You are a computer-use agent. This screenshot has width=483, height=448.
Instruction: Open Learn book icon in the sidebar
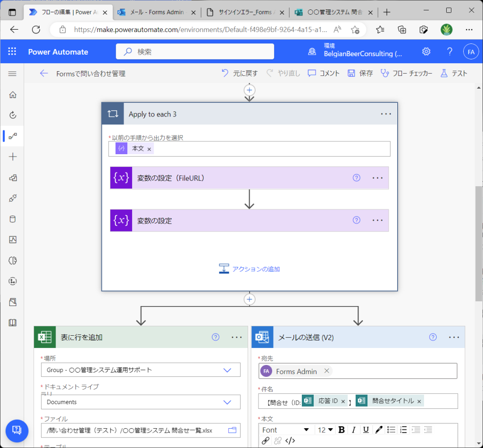[x=13, y=323]
